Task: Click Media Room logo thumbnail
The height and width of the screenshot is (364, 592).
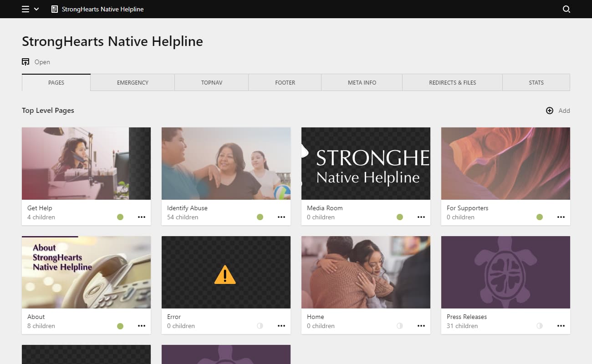Action: click(x=366, y=163)
